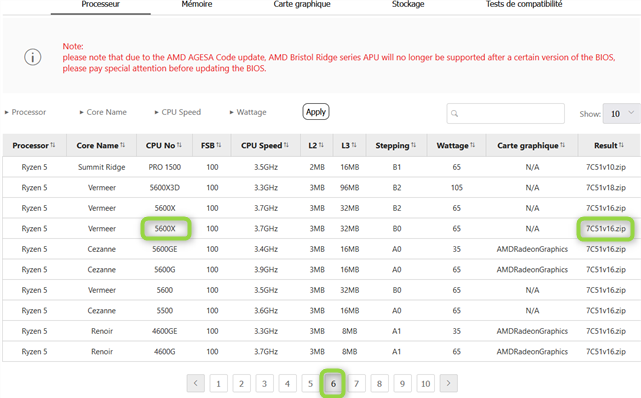Expand the Core Name filter
The width and height of the screenshot is (641, 398).
coord(103,112)
